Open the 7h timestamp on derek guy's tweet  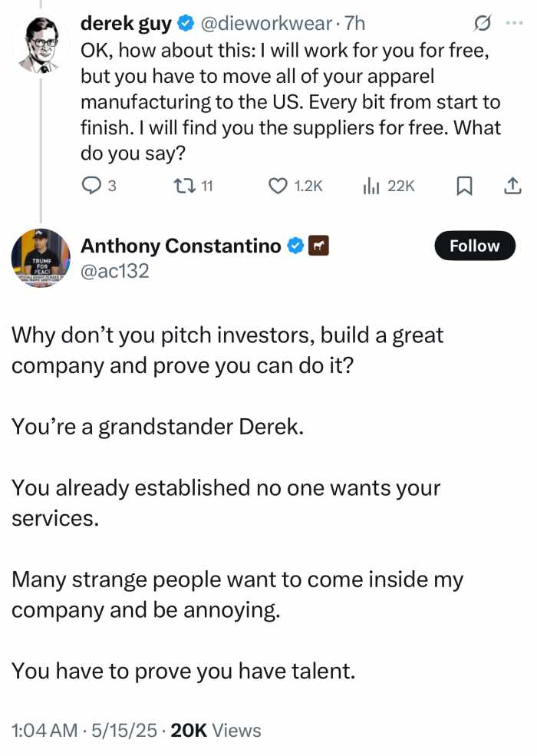(357, 24)
